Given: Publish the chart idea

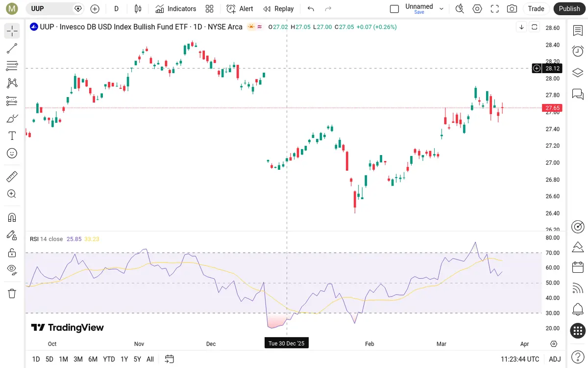Looking at the screenshot, I should click(x=569, y=8).
